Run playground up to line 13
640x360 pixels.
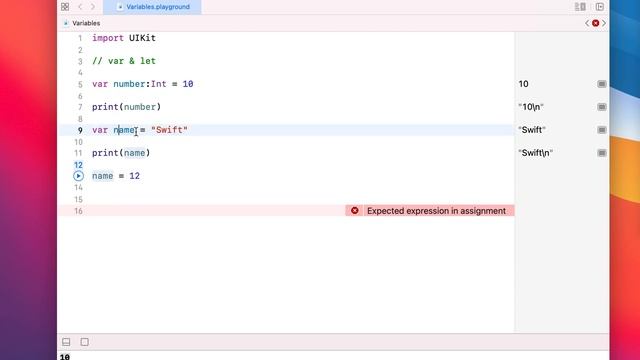click(78, 176)
